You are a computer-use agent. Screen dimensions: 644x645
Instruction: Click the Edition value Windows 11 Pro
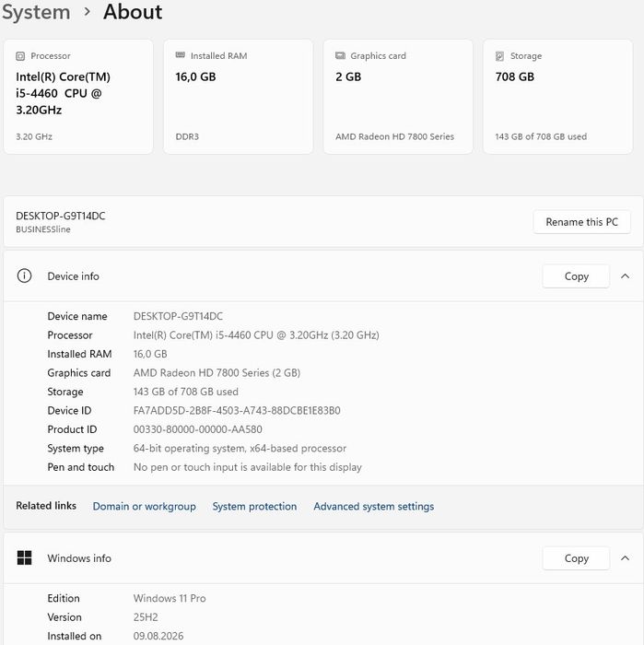[170, 598]
